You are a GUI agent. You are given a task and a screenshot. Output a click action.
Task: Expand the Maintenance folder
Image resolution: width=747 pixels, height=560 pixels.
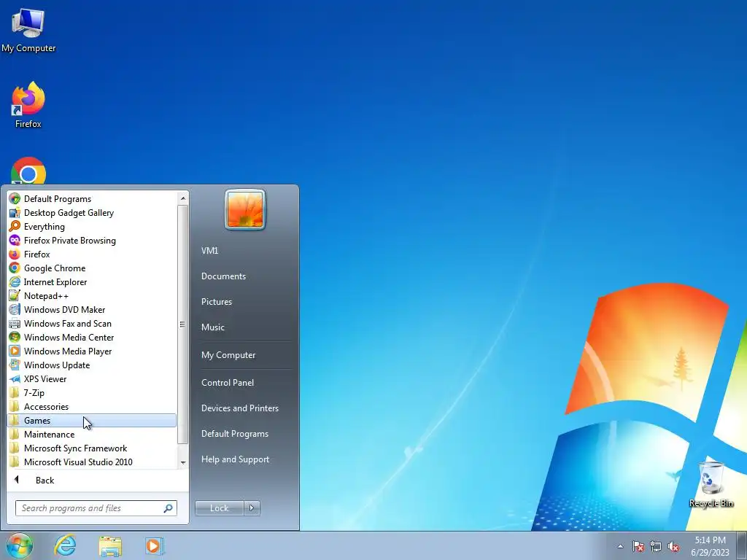point(92,434)
